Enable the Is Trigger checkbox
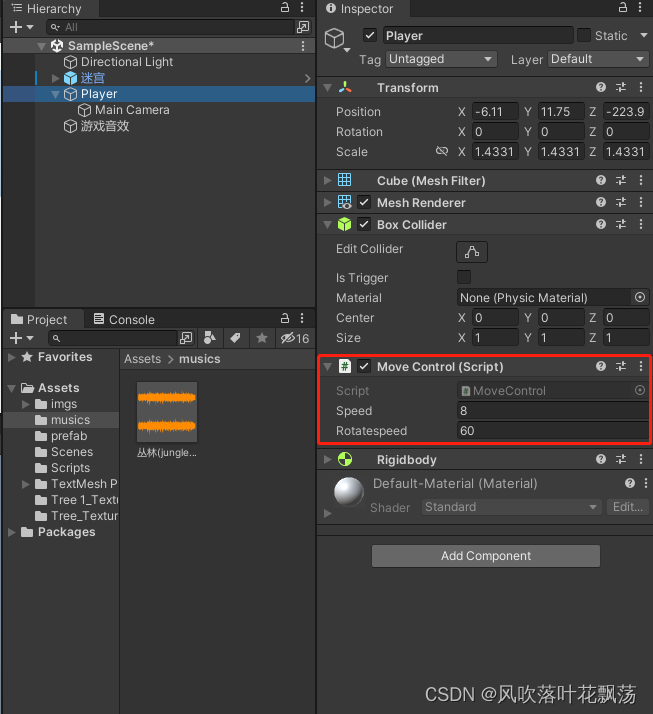This screenshot has width=653, height=714. 464,277
